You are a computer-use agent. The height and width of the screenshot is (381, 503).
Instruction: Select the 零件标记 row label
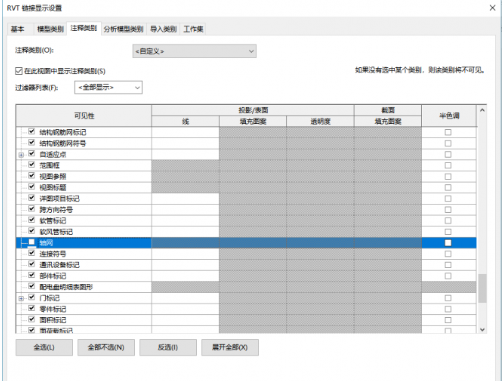(x=53, y=309)
